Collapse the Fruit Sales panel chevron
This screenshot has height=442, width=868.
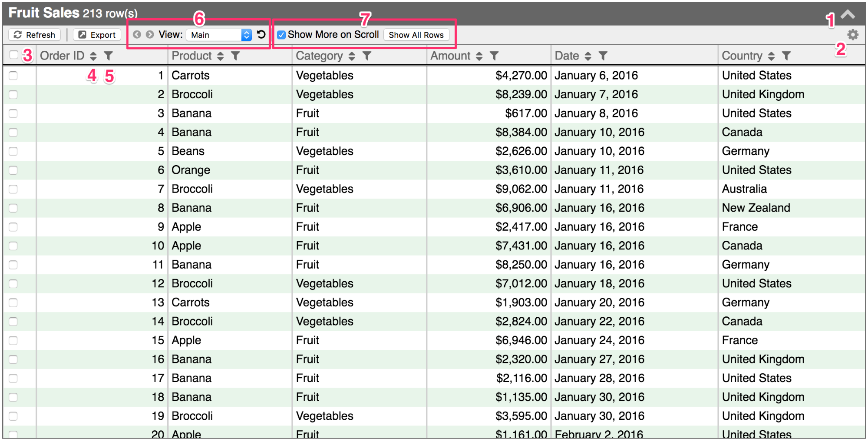848,14
